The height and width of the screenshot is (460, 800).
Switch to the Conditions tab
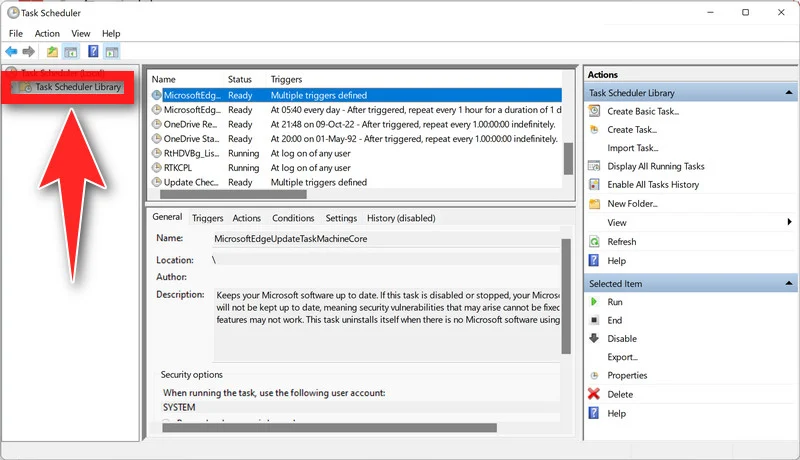point(293,218)
